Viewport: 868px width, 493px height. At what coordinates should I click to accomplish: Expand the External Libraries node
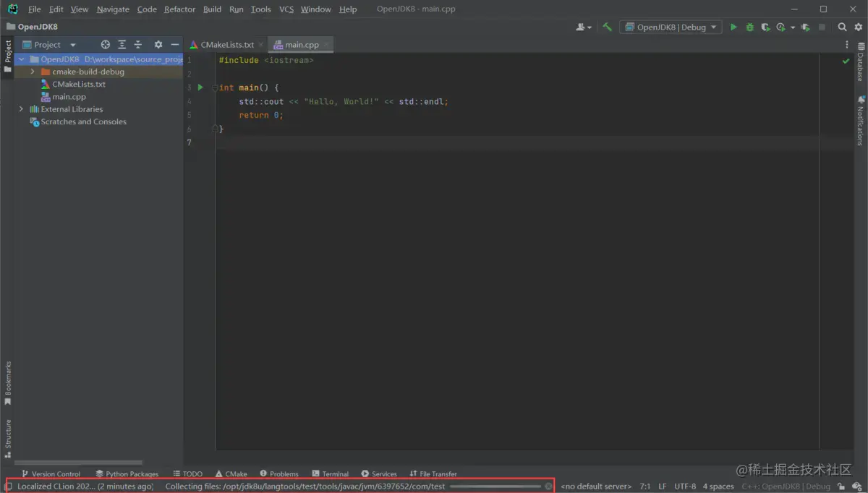pyautogui.click(x=21, y=109)
